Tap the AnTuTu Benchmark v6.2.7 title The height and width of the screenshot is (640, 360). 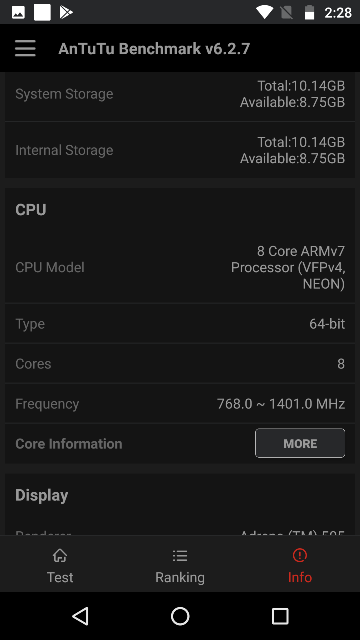tap(154, 49)
